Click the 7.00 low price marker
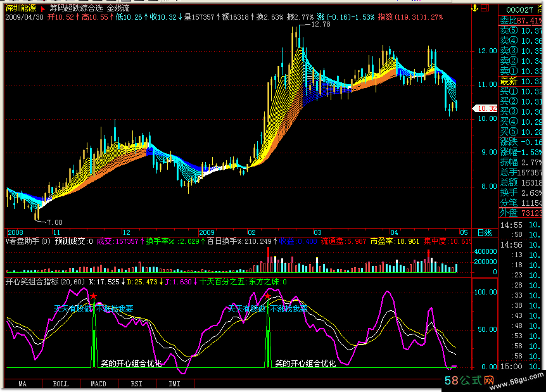Screen dimensions: 546x392 tap(54, 222)
